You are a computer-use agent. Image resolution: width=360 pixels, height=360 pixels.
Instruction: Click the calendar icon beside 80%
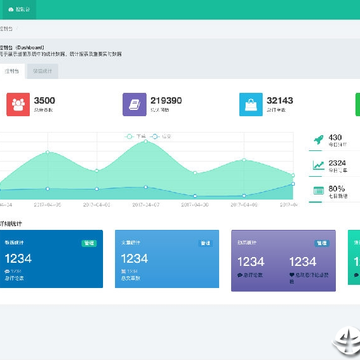coord(318,191)
